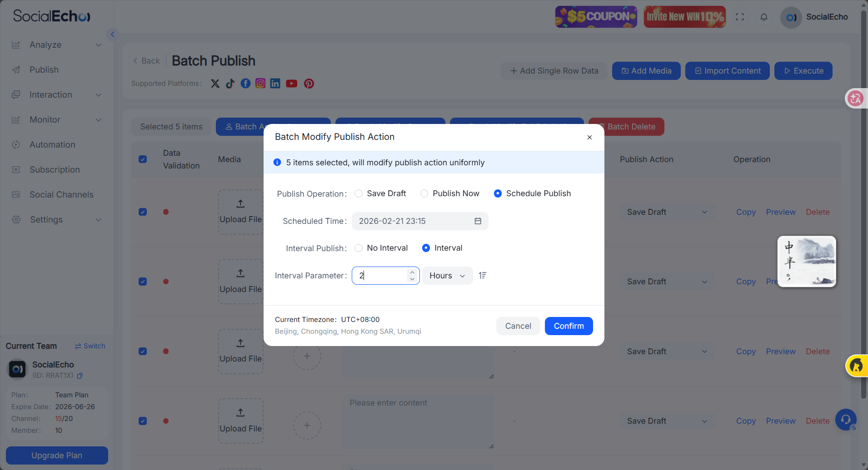Open the customer support headset icon
Screen dimensions: 868x470
[x=846, y=419]
